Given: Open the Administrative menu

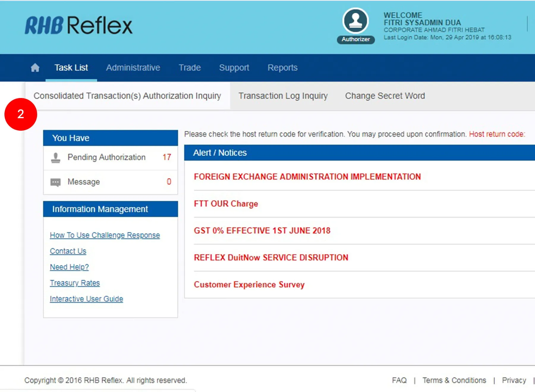Looking at the screenshot, I should coord(133,68).
